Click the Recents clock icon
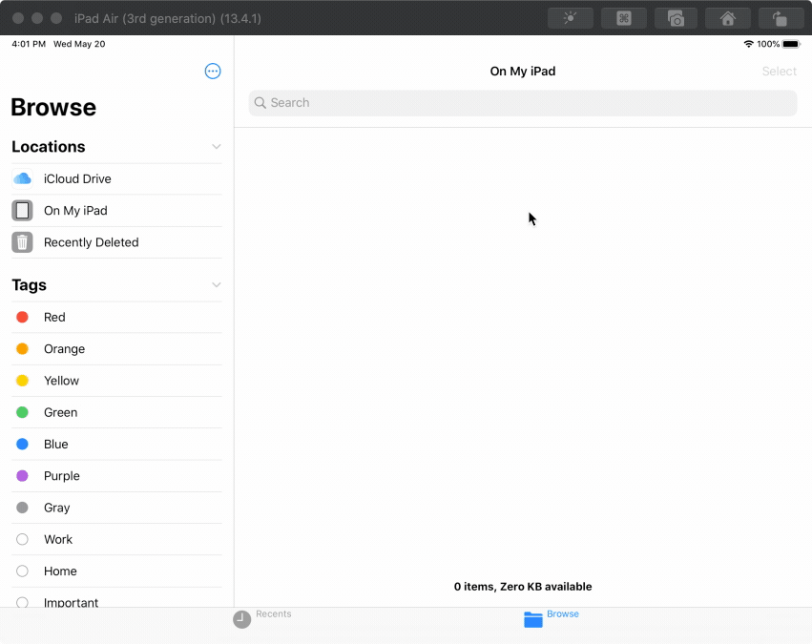This screenshot has width=812, height=644. click(x=241, y=619)
